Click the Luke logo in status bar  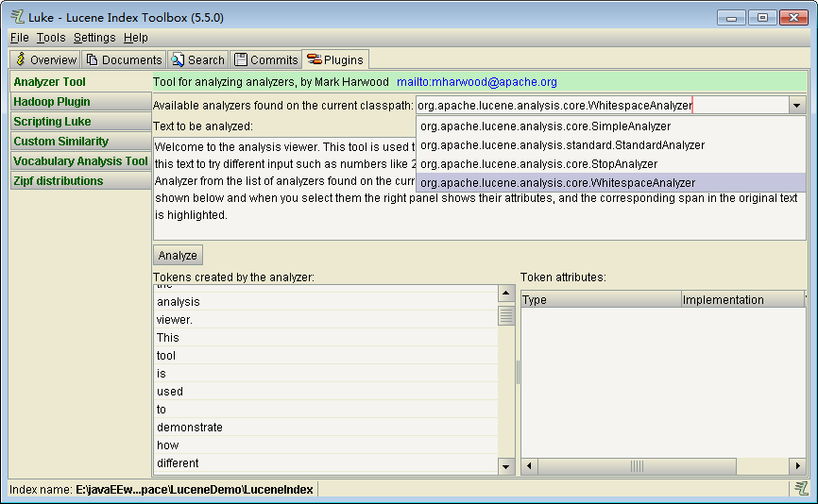click(x=801, y=488)
